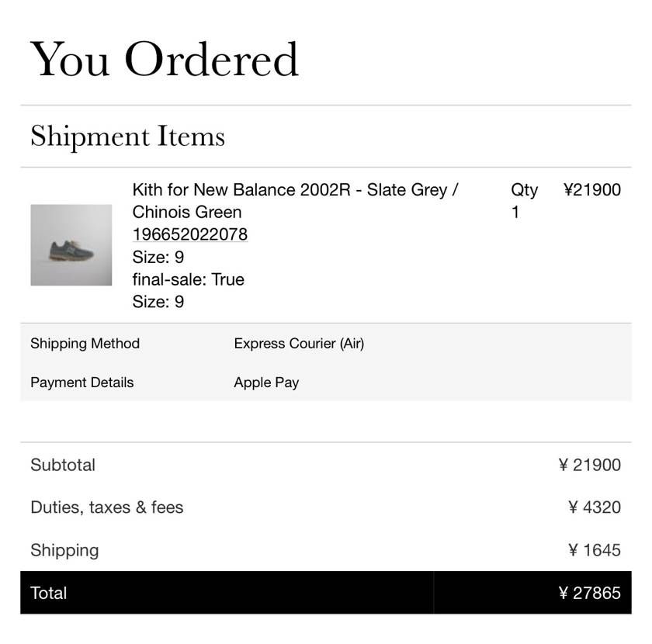The height and width of the screenshot is (644, 652).
Task: Click the first Size: 9 line
Action: click(158, 257)
